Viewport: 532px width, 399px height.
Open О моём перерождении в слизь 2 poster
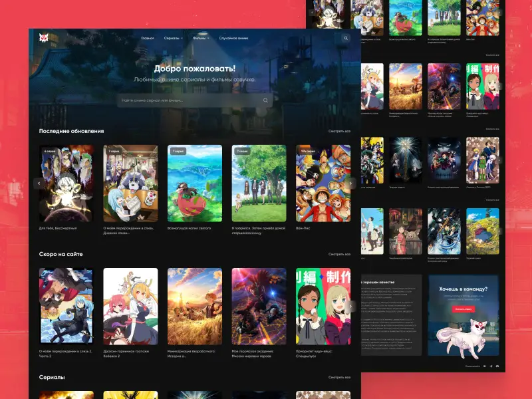[x=66, y=307]
